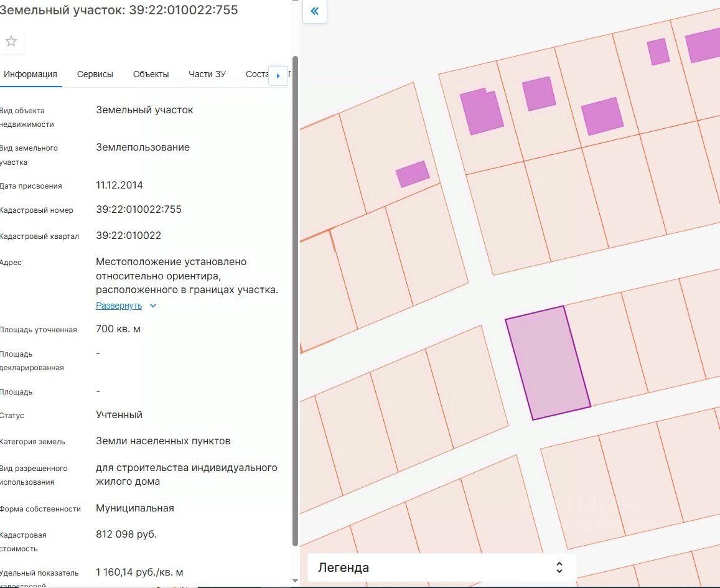Switch to the Информация tab
This screenshot has height=588, width=720.
pos(30,74)
